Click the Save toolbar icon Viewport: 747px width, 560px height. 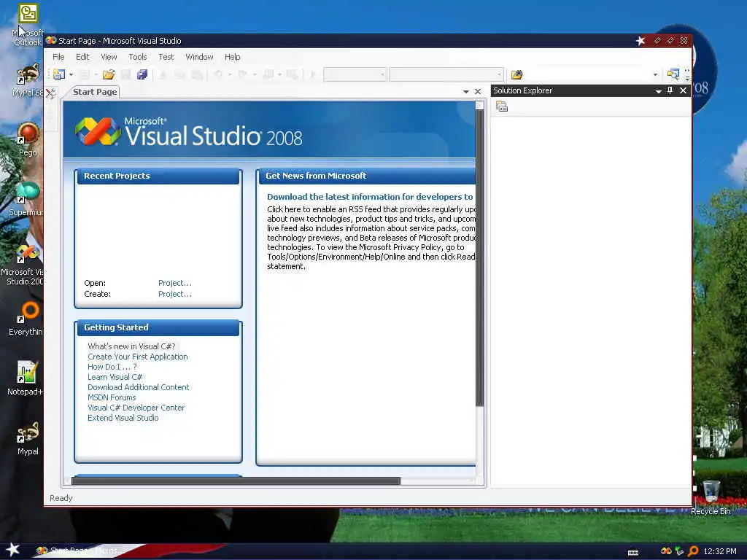click(x=125, y=74)
